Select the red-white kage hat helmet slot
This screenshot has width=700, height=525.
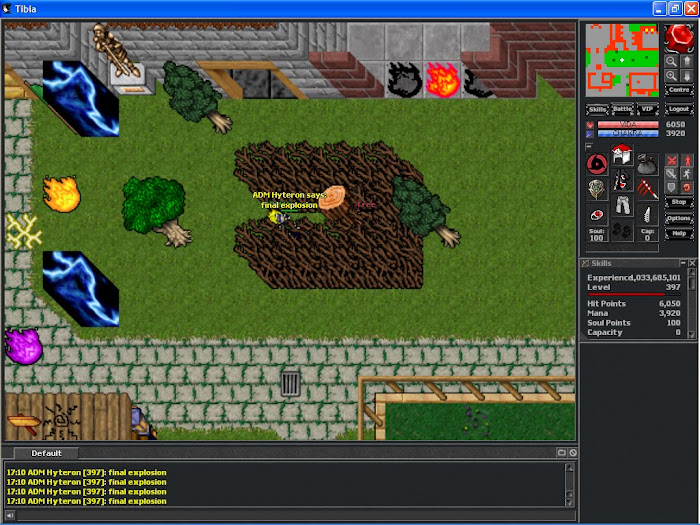pyautogui.click(x=622, y=154)
